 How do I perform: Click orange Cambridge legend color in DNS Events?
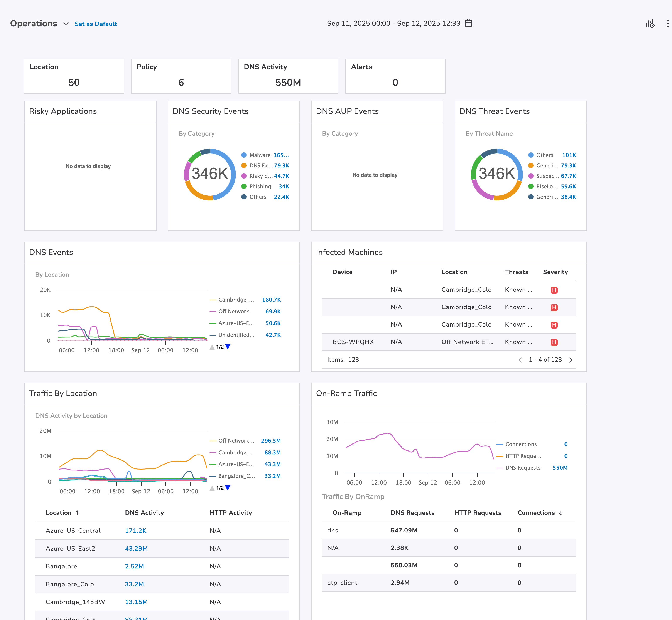tap(213, 300)
